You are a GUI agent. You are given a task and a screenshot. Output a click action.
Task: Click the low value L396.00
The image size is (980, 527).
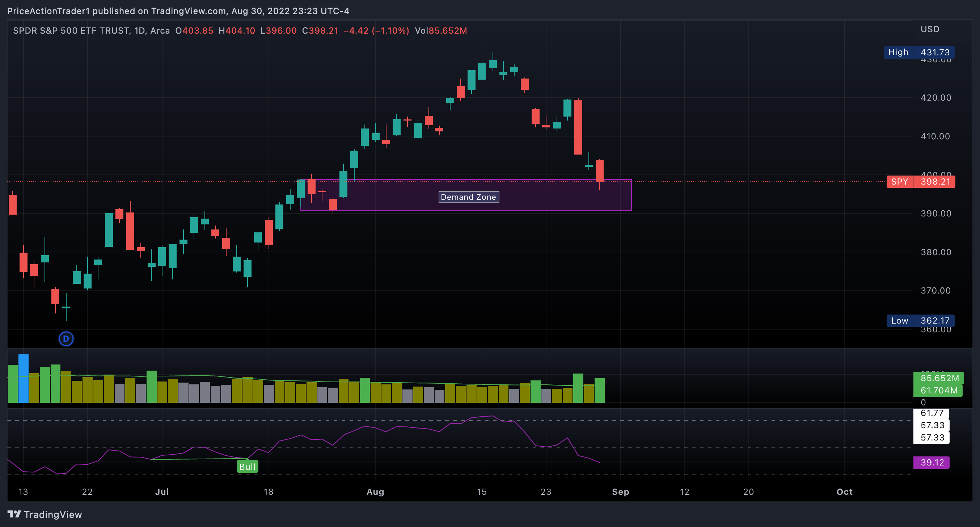point(279,31)
